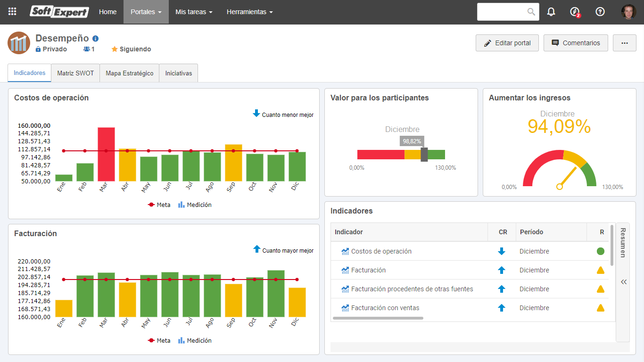Switch to the Matriz SWOT tab
644x362 pixels.
(75, 73)
